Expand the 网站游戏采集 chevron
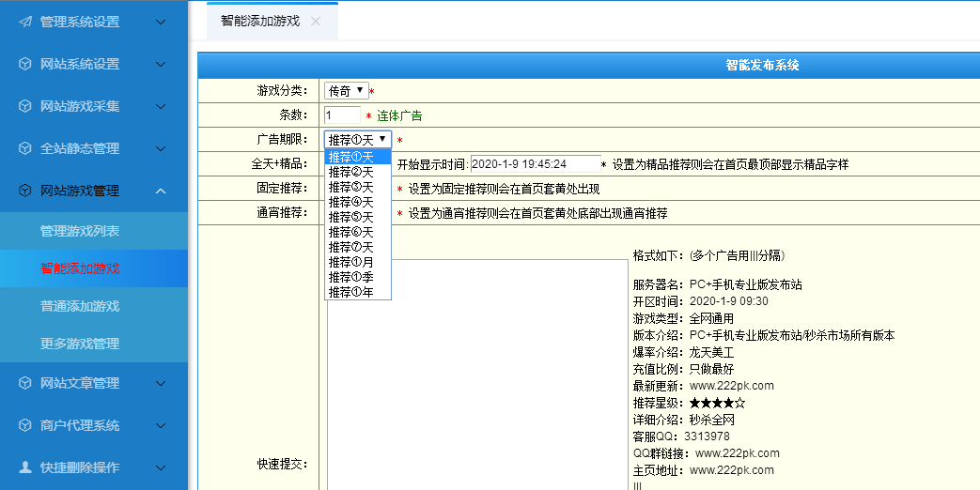 (161, 106)
